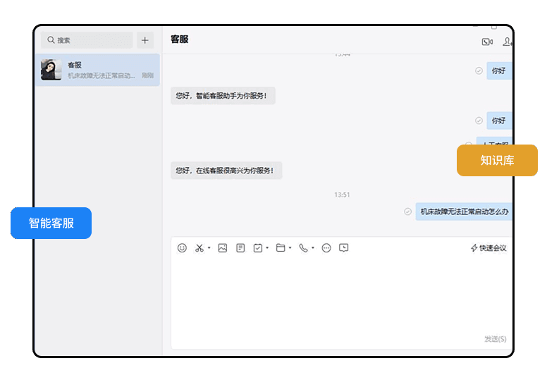
Task: Click the scissors screenshot tool
Action: point(199,248)
